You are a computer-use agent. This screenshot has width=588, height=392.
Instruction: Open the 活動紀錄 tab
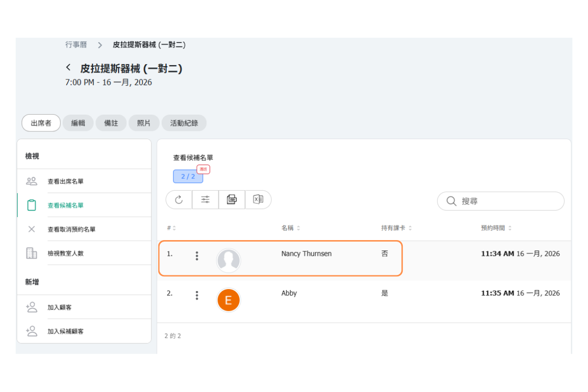click(x=184, y=123)
